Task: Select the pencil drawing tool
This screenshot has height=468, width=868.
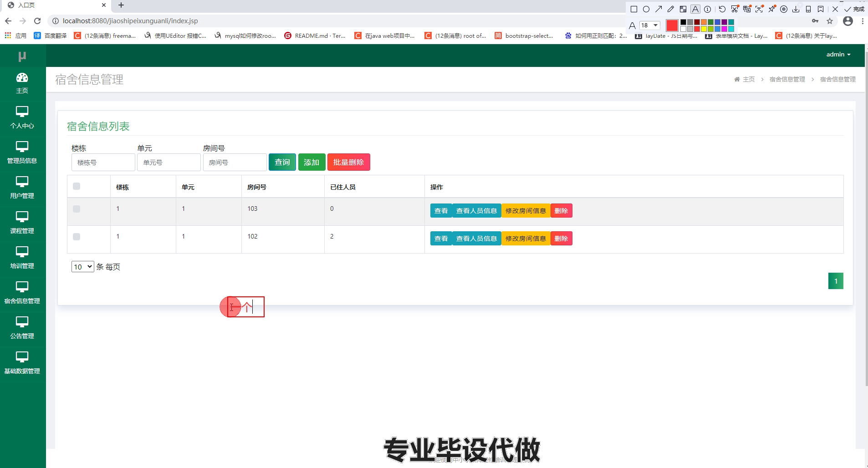Action: 671,9
